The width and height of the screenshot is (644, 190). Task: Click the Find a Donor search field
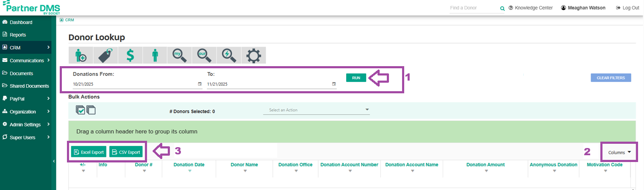474,8
